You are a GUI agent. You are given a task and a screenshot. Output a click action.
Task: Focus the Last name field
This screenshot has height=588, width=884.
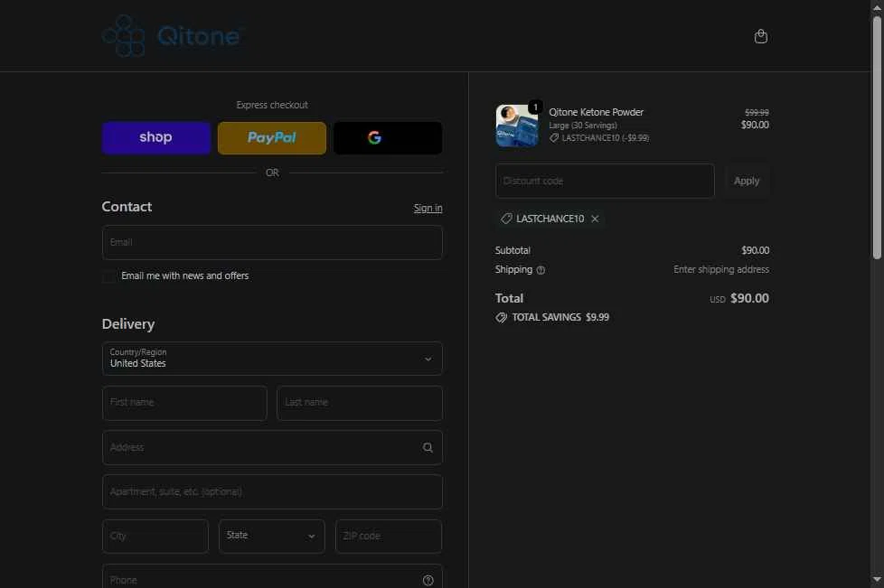(360, 403)
